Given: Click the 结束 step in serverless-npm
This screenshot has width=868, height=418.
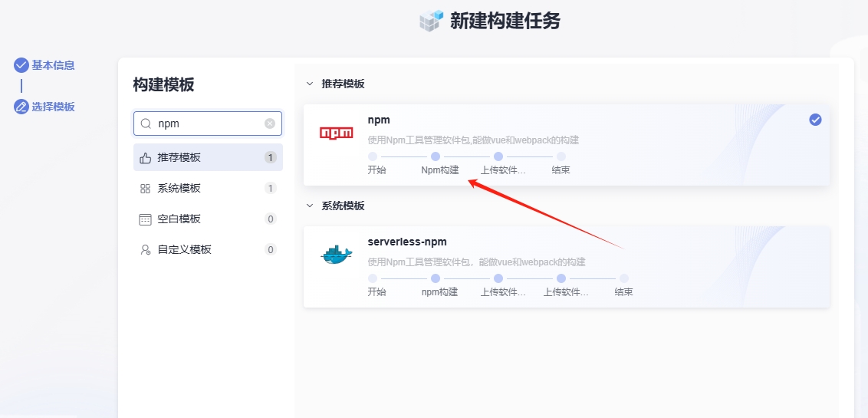Looking at the screenshot, I should [x=624, y=279].
